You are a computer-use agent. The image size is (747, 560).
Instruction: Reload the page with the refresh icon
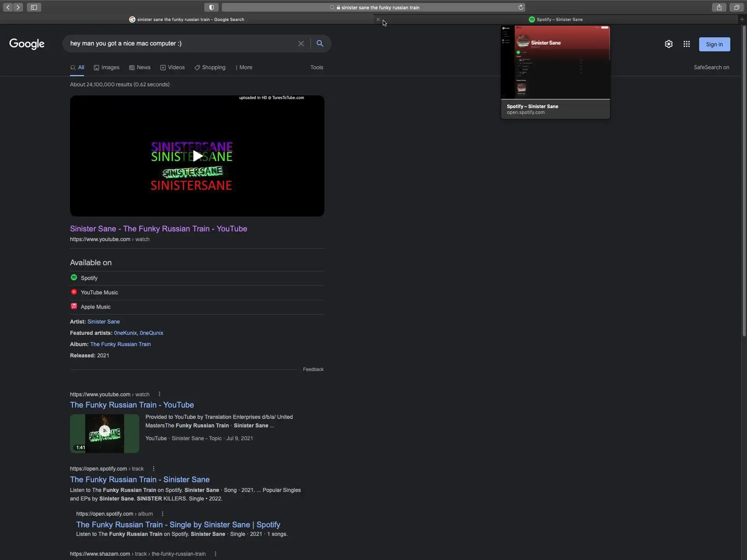(x=521, y=7)
